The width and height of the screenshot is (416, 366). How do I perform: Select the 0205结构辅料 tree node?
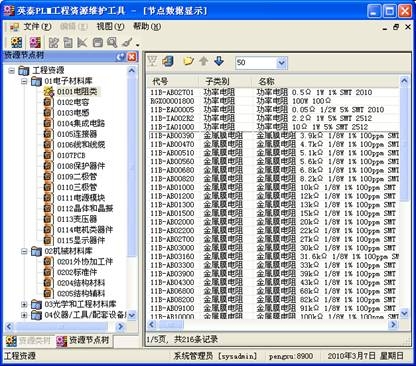(x=81, y=294)
